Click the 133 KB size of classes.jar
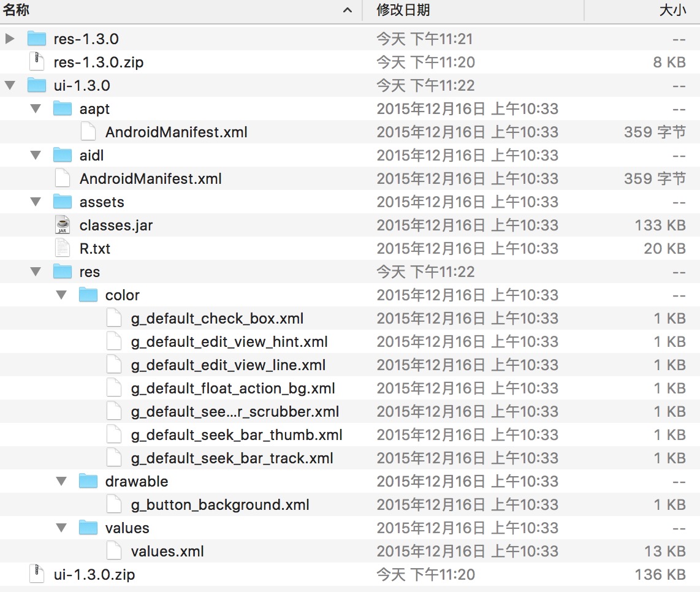Screen dimensions: 700x592 (x=660, y=225)
